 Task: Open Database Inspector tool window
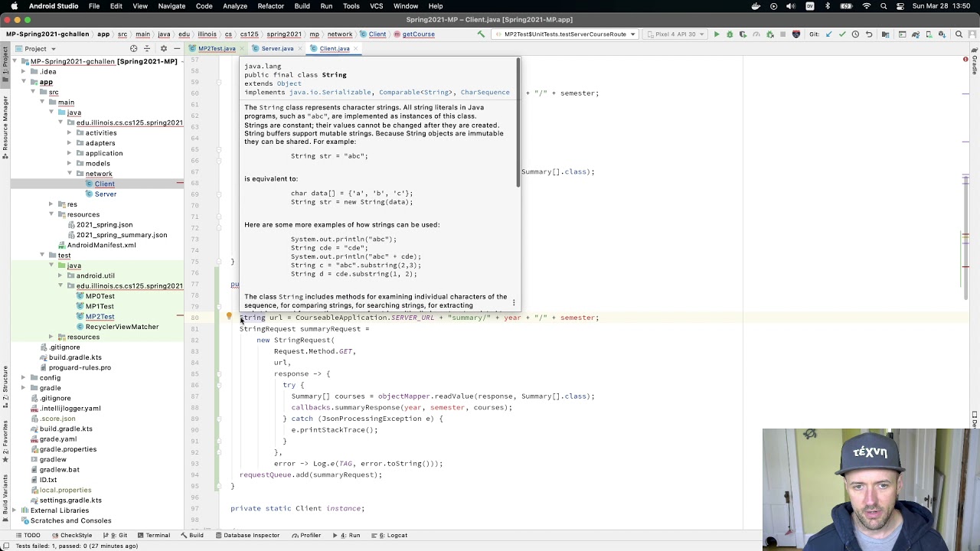pyautogui.click(x=247, y=535)
